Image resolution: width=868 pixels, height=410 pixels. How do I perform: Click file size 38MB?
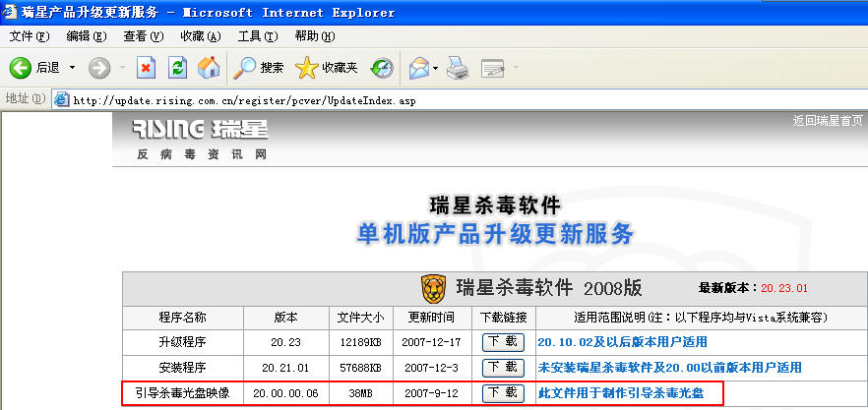coord(361,394)
